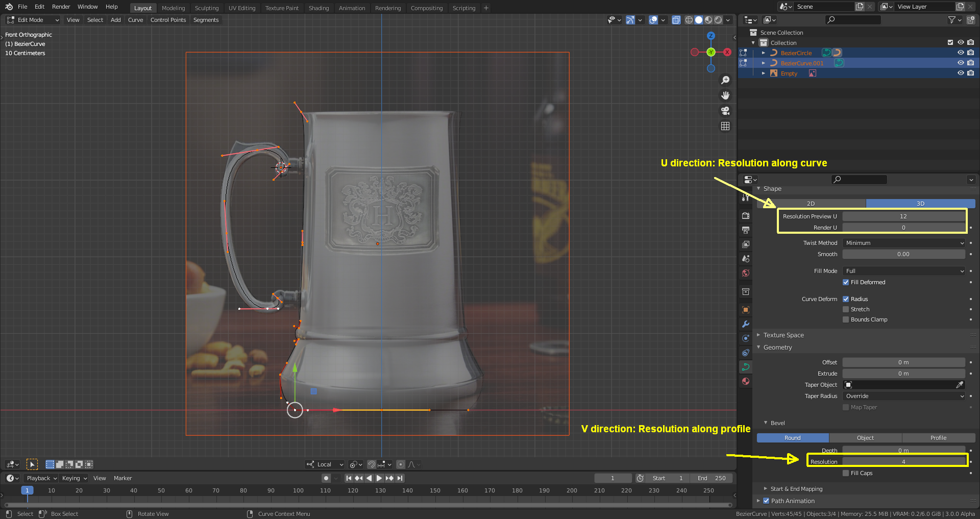Open the Taper Radius Override dropdown
The width and height of the screenshot is (980, 519).
click(x=903, y=396)
